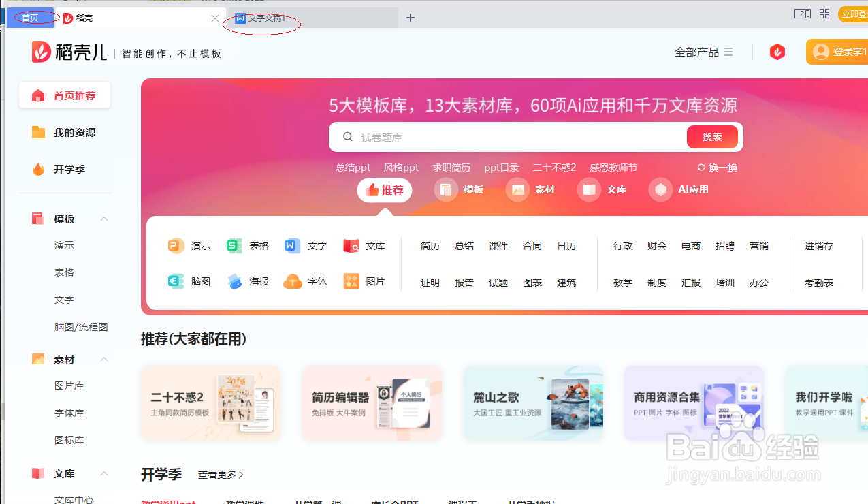Click the red hexagon membership icon

(x=777, y=52)
